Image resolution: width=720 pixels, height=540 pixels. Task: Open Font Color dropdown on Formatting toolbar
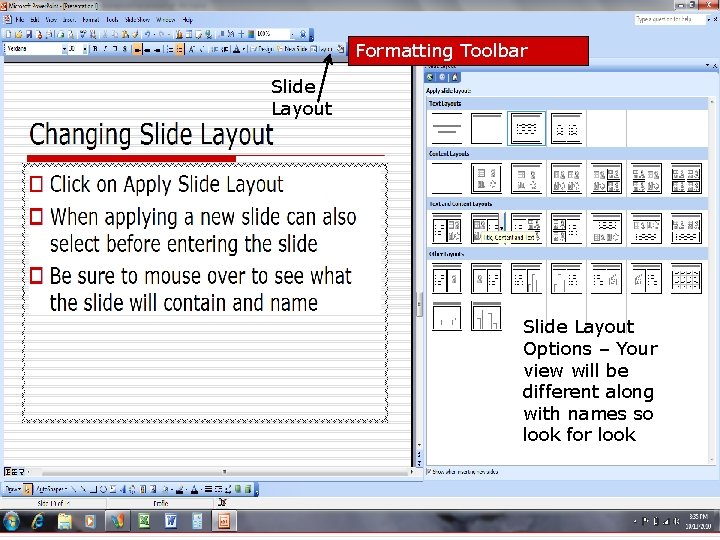click(x=244, y=49)
